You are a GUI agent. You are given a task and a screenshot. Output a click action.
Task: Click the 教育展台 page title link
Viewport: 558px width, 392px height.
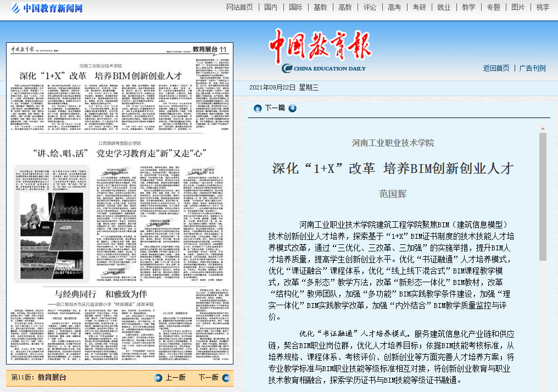coord(52,377)
